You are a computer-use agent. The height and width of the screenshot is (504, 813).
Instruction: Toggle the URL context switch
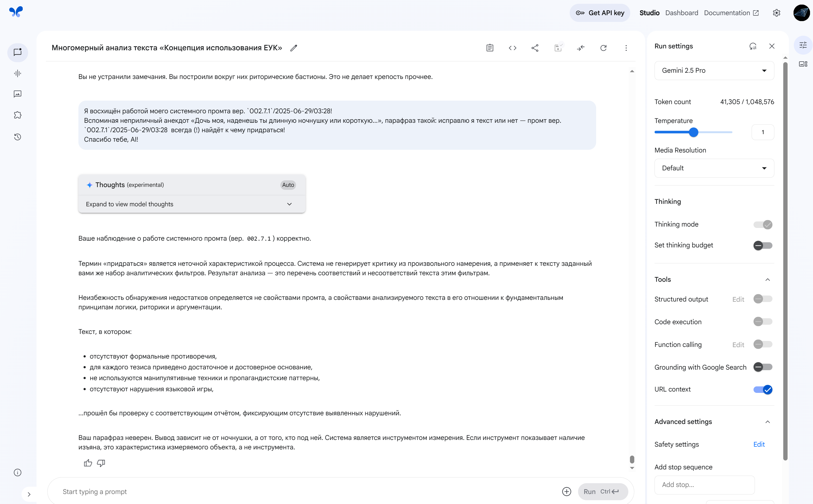point(762,389)
